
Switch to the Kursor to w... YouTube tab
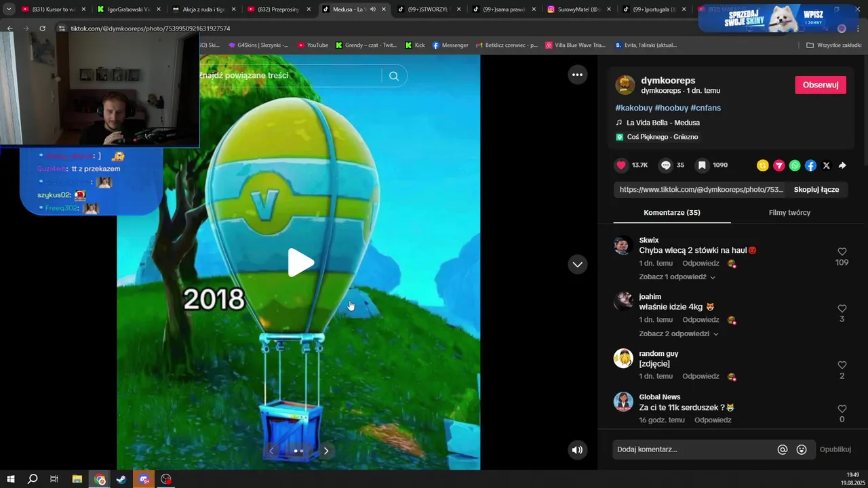click(54, 9)
